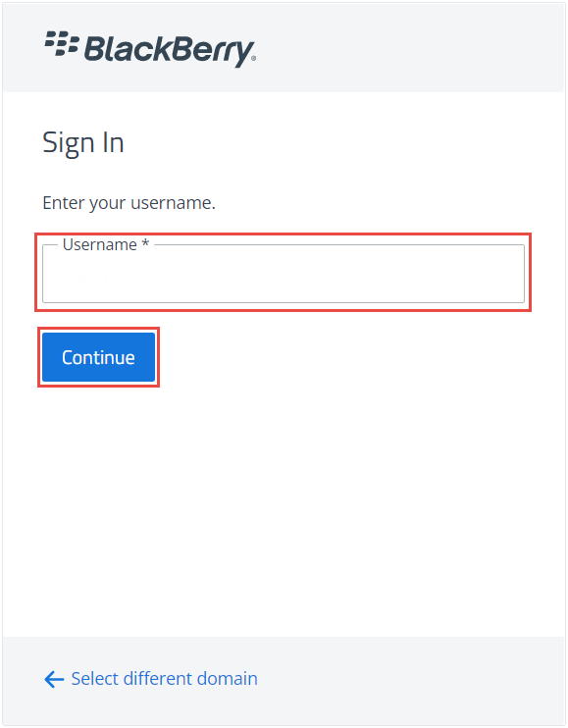Screen dimensions: 568x728
Task: Click the 'Enter your username.' instruction text
Action: [x=129, y=203]
